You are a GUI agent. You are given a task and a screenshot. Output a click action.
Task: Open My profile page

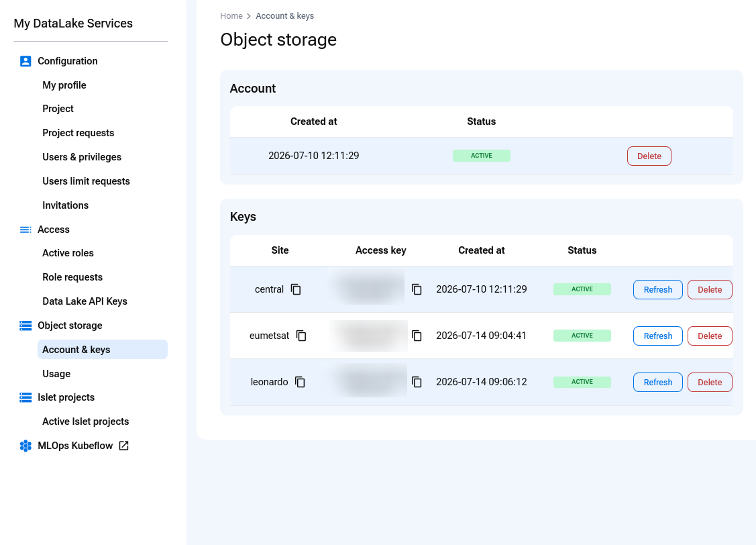point(64,85)
